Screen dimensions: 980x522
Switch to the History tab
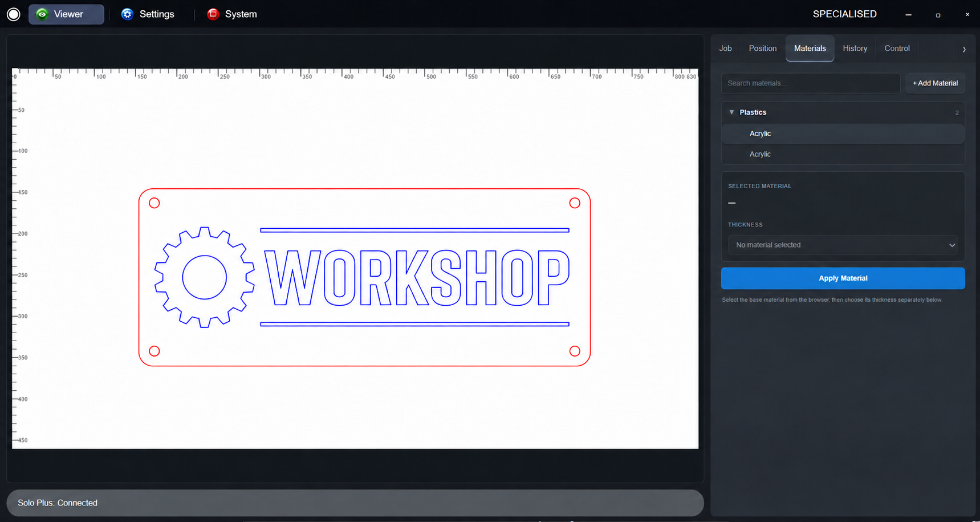coord(855,48)
